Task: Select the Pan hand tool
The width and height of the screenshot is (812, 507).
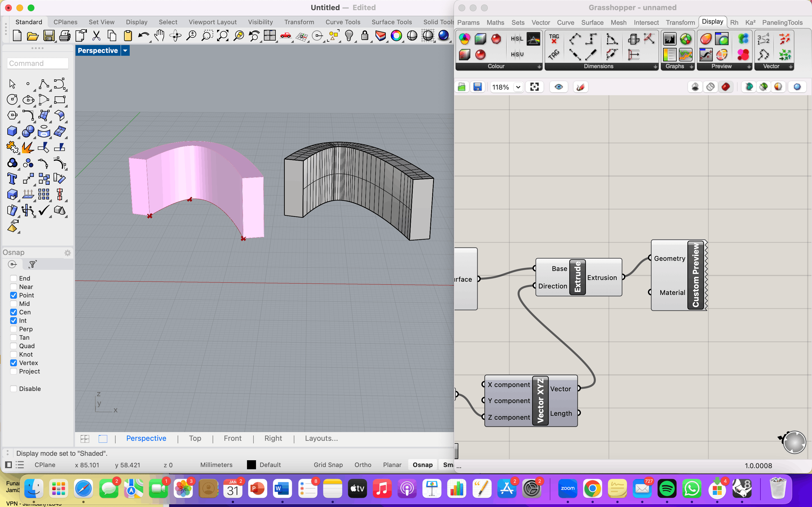Action: click(159, 36)
